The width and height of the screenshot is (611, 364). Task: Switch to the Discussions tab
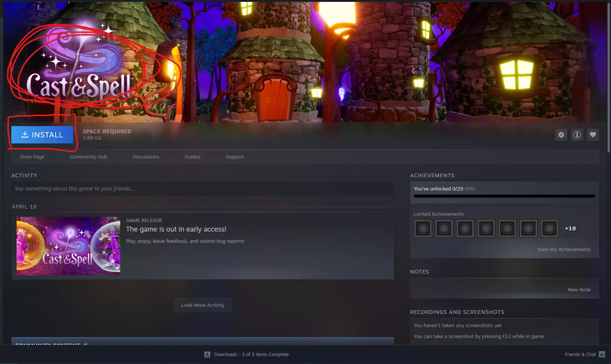146,157
